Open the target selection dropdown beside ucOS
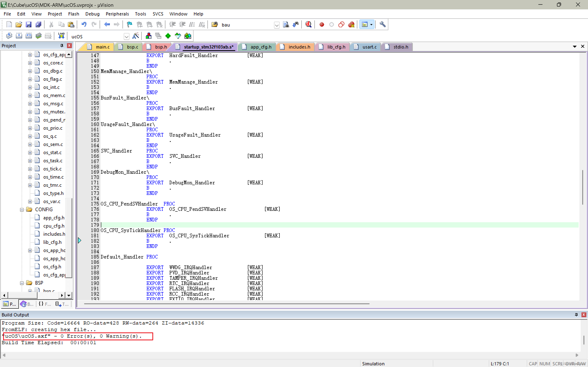 click(x=126, y=36)
